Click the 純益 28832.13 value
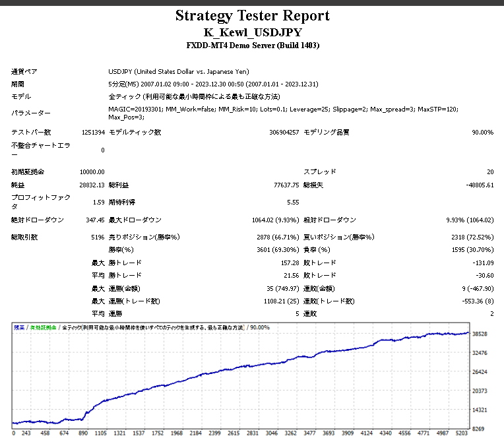This screenshot has height=438, width=504. [92, 185]
